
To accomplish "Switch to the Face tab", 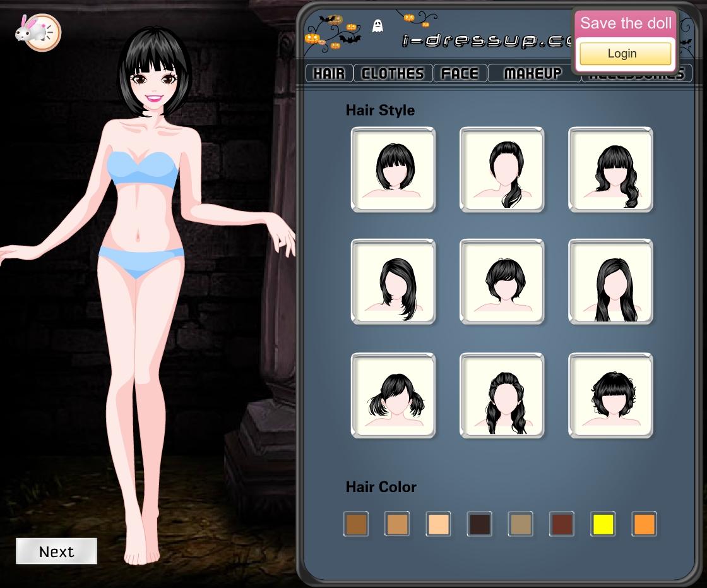I will (460, 73).
